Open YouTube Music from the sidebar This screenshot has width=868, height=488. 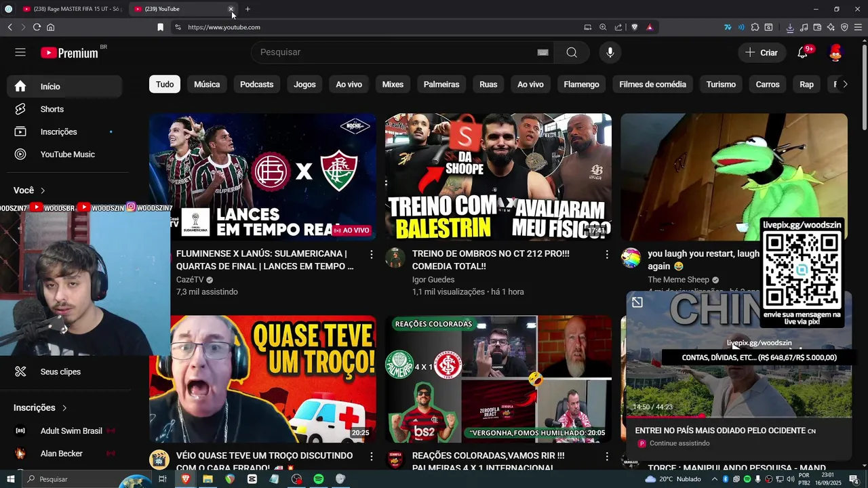[64, 154]
